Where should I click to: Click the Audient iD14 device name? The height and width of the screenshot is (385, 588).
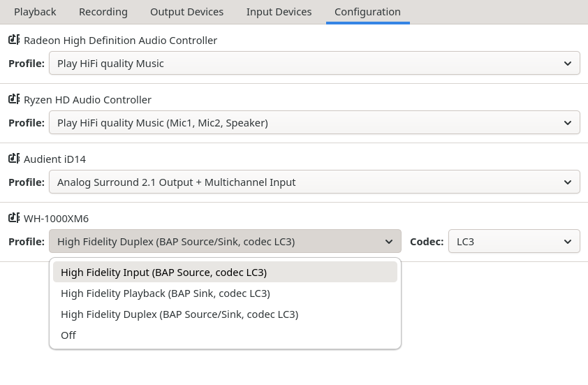pyautogui.click(x=54, y=159)
